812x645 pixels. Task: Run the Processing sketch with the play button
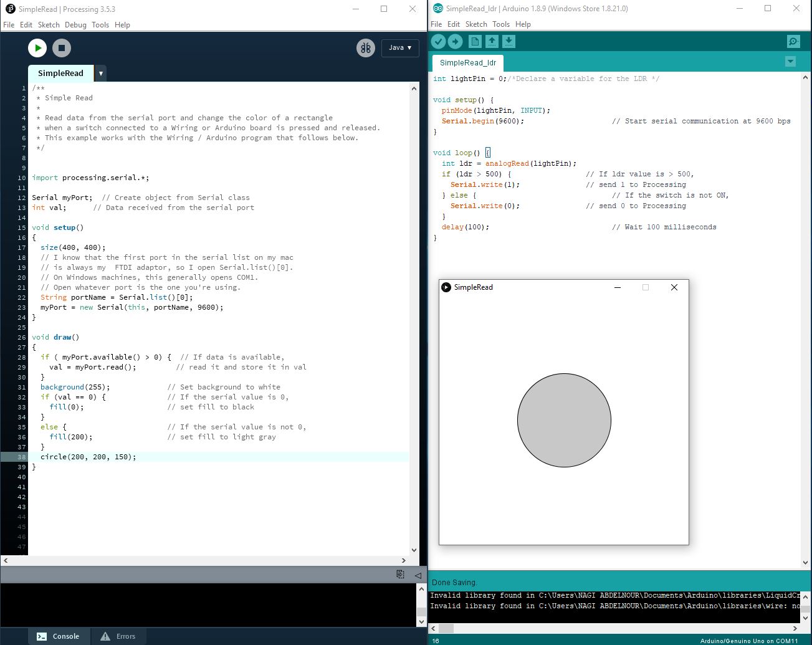pyautogui.click(x=37, y=47)
